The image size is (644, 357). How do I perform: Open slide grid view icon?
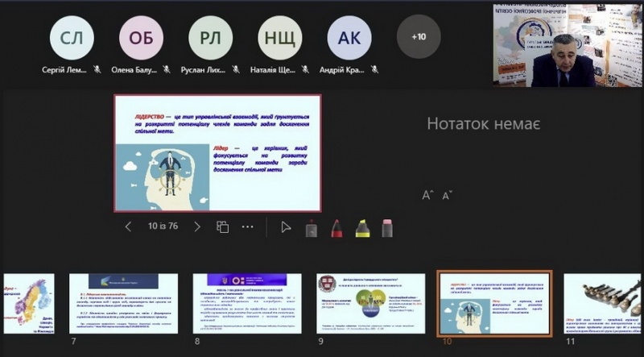pos(223,226)
